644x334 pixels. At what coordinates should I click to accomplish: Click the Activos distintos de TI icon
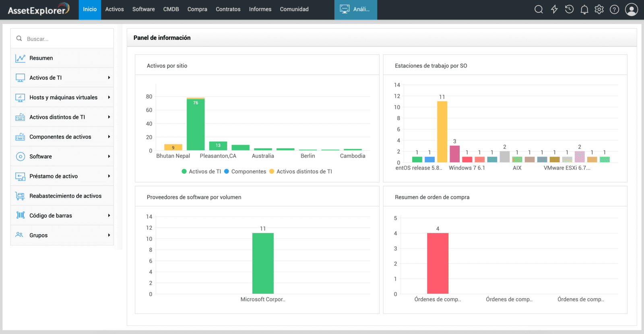[20, 117]
